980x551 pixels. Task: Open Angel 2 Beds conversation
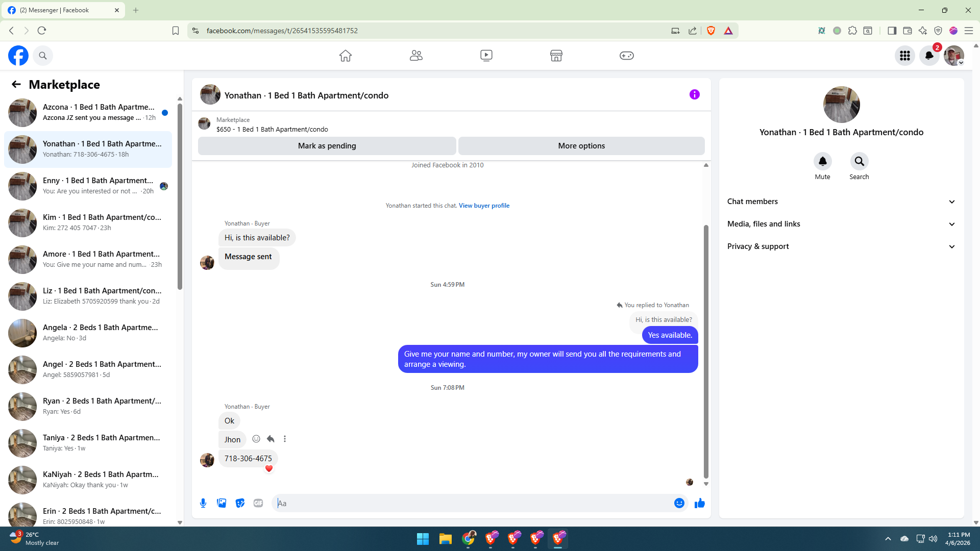pos(88,370)
